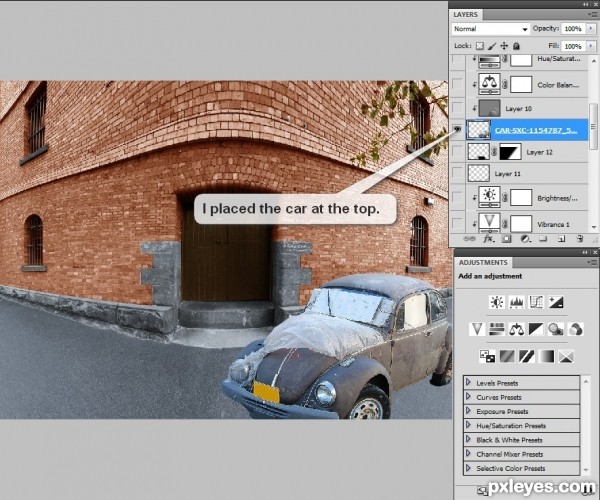Add an Invert adjustment icon

tap(487, 357)
